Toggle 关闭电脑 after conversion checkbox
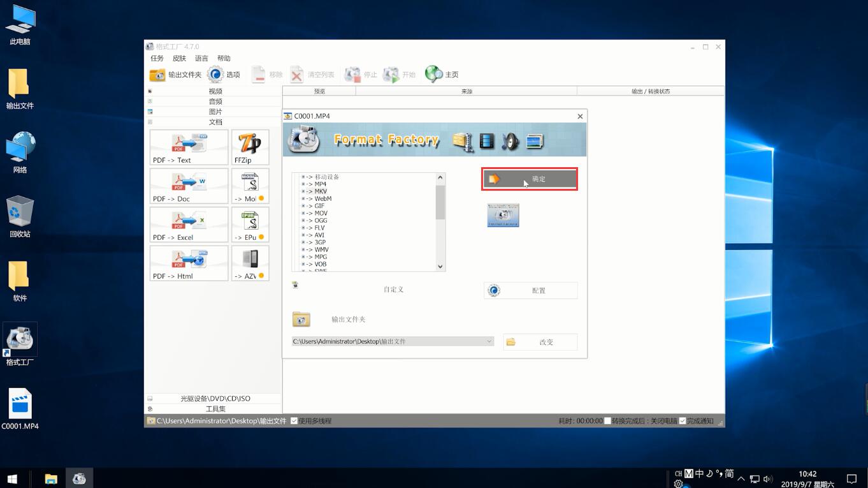The width and height of the screenshot is (868, 488). coord(608,421)
